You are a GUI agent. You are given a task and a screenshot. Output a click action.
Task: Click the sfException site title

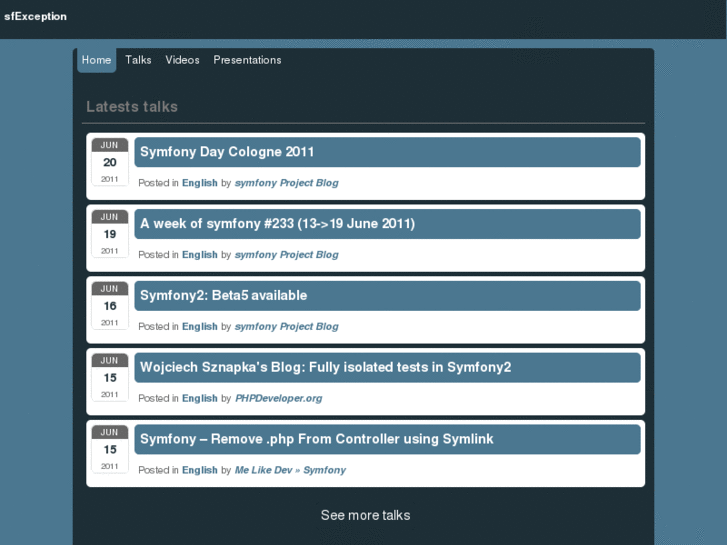(x=35, y=16)
